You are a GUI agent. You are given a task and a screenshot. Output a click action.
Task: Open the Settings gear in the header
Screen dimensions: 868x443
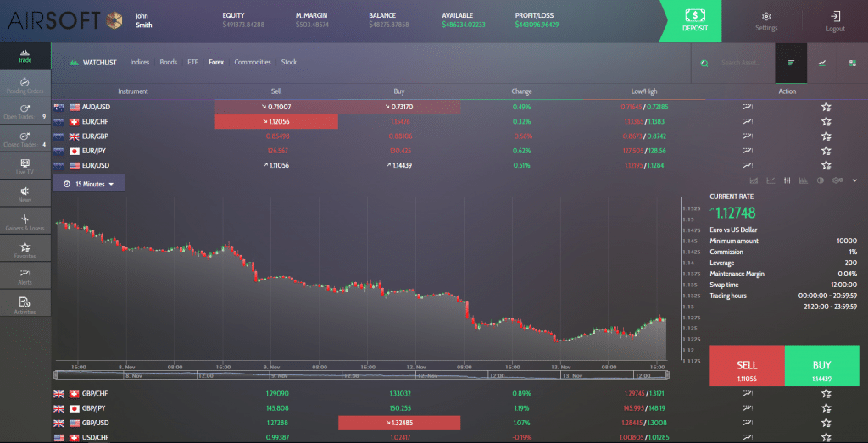click(x=766, y=20)
